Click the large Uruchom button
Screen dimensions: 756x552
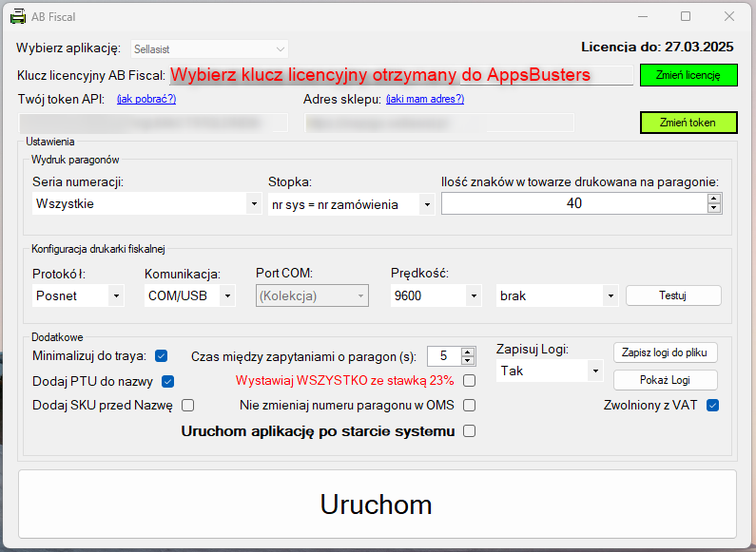pos(377,504)
